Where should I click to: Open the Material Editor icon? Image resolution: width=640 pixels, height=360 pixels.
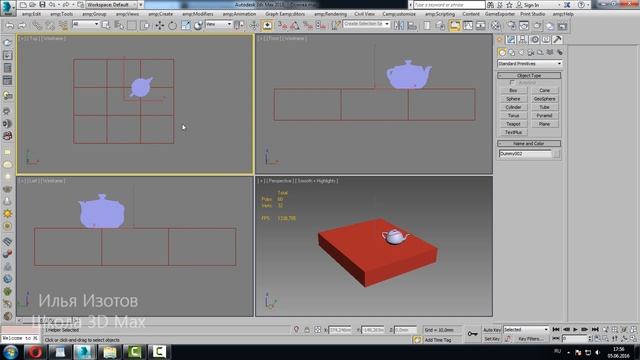tap(496, 26)
